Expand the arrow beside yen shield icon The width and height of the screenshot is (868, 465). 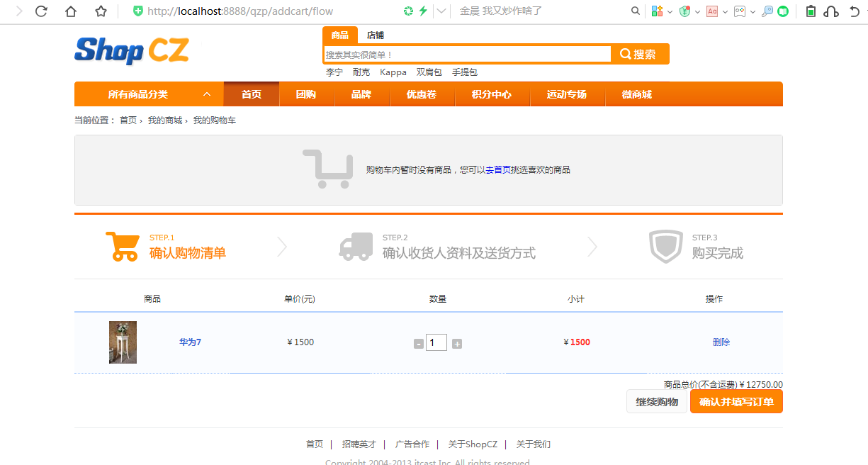697,11
